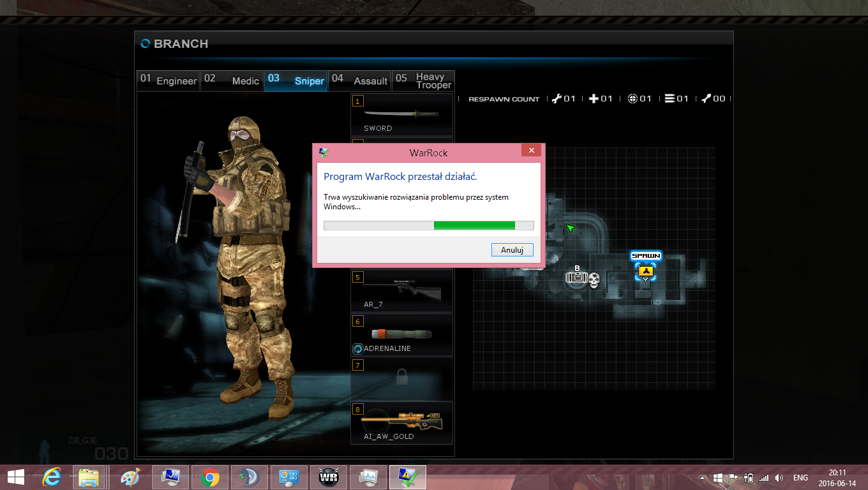Open the Control Panel taskbar icon

[288, 477]
